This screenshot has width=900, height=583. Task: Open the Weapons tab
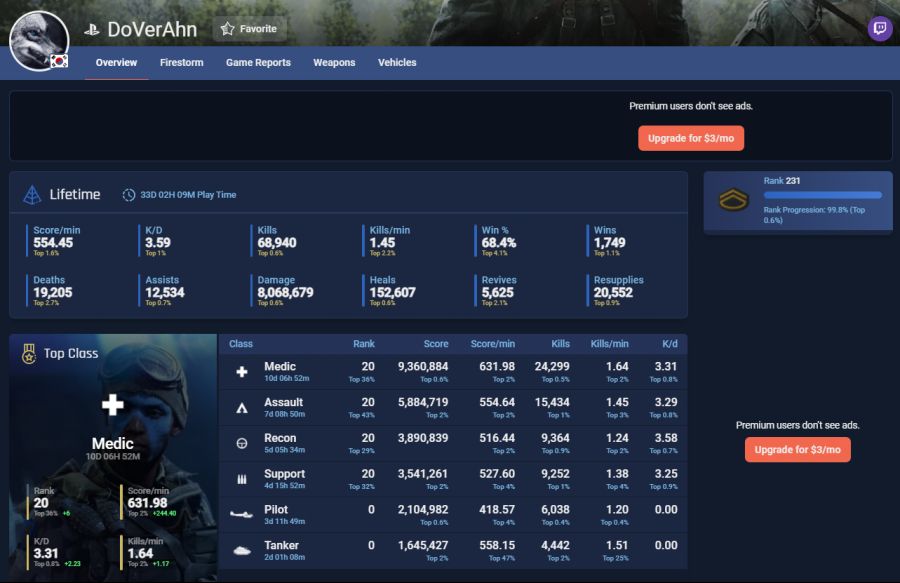334,62
